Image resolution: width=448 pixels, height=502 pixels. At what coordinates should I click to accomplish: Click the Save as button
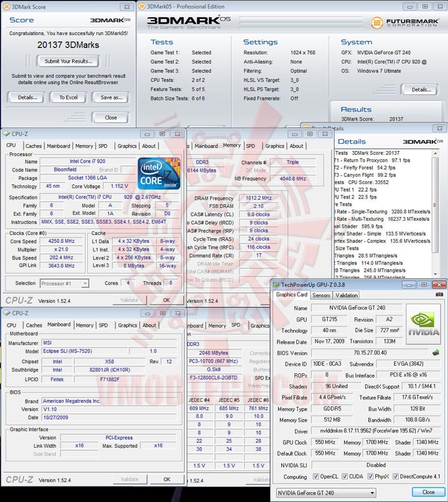tap(111, 97)
